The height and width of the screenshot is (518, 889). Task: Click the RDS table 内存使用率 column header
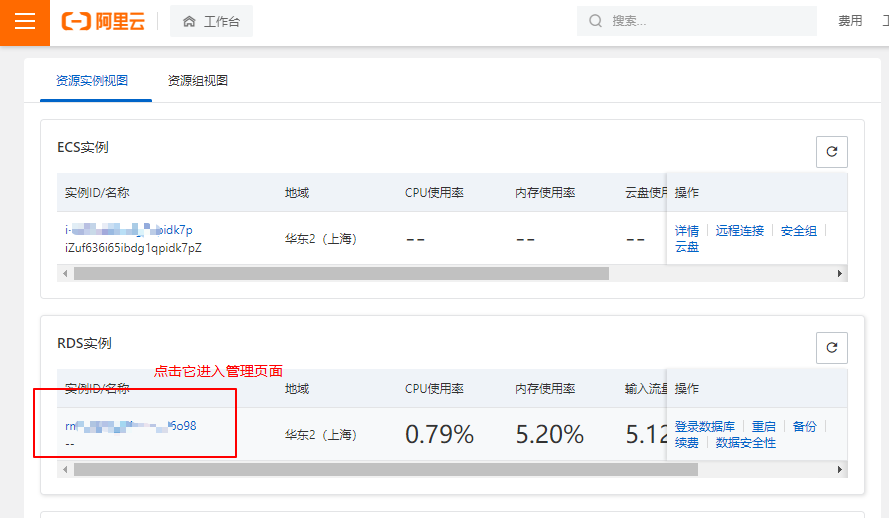tap(545, 389)
